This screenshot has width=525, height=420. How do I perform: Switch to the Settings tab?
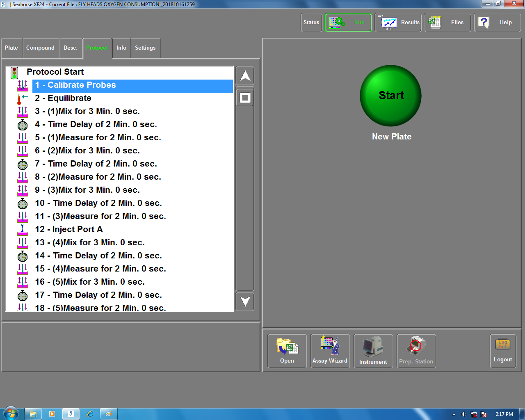click(x=145, y=48)
